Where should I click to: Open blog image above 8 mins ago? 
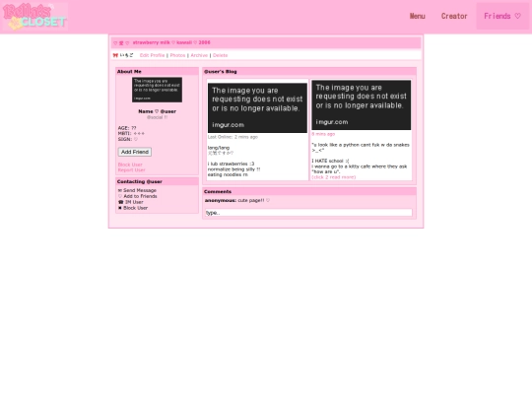(x=361, y=105)
